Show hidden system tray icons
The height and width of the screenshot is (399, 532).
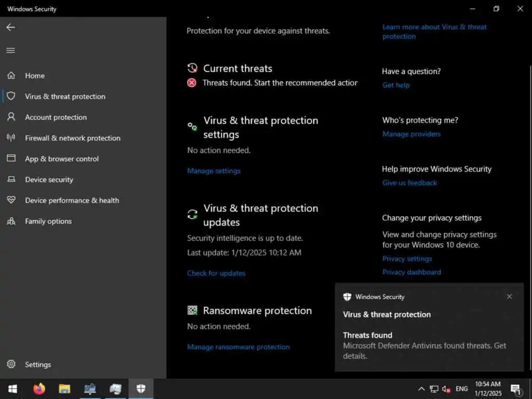pyautogui.click(x=421, y=389)
